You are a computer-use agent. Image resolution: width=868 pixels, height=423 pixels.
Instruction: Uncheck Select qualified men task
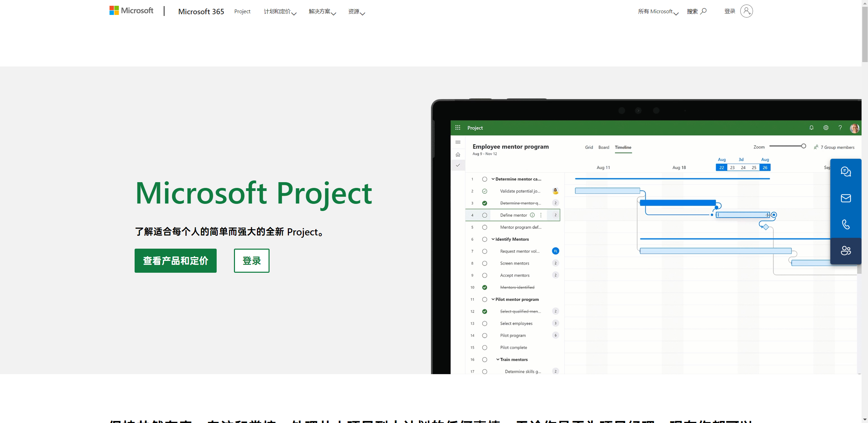485,311
